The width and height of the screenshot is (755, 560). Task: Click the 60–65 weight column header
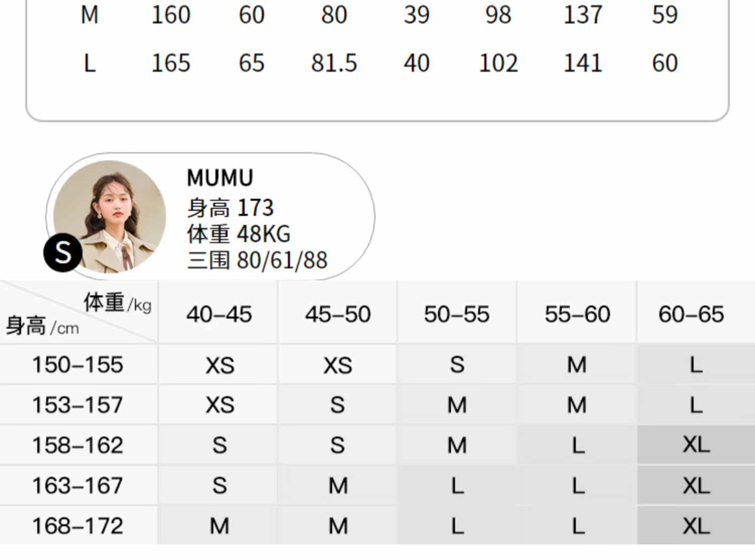coord(691,314)
